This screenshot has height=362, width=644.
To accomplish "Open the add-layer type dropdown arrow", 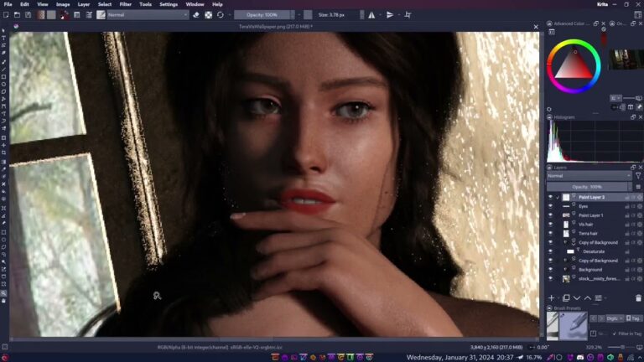I will pos(558,298).
